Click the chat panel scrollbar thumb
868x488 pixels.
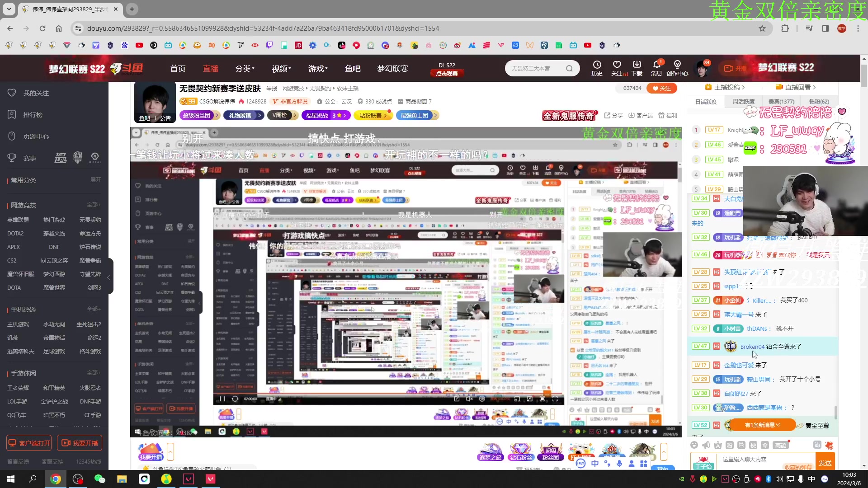point(836,412)
